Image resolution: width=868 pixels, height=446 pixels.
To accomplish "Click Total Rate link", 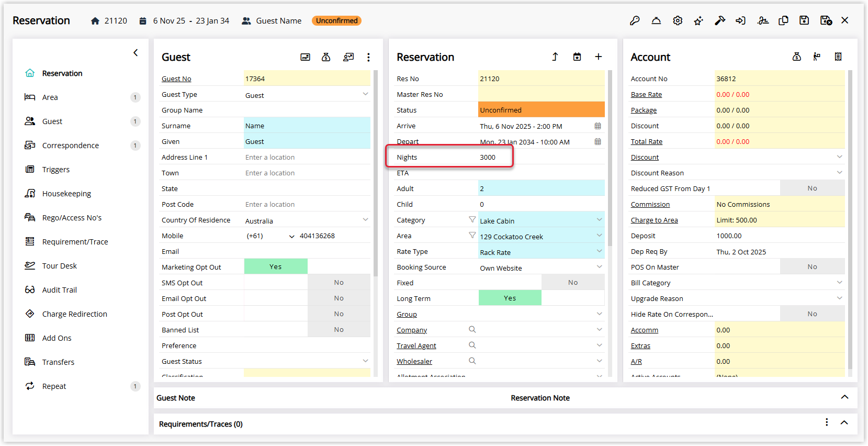I will [x=647, y=141].
